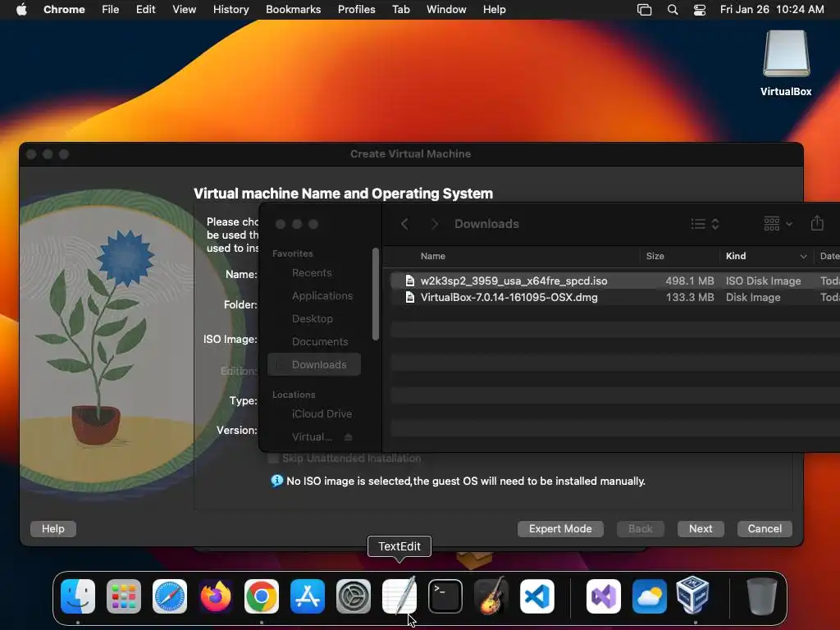840x630 pixels.
Task: Launch TextEdit from the Dock
Action: tap(399, 596)
